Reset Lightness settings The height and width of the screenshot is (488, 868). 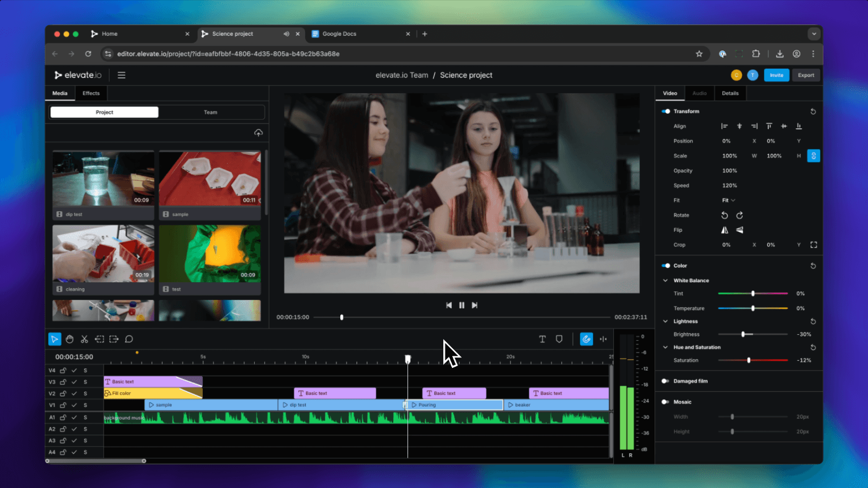pyautogui.click(x=813, y=321)
